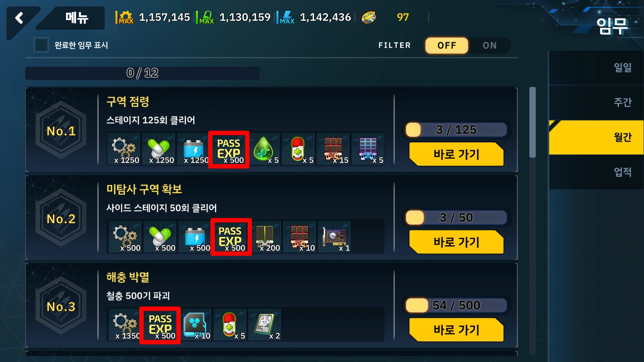This screenshot has height=362, width=644.
Task: Switch the filter to ON
Action: (490, 45)
